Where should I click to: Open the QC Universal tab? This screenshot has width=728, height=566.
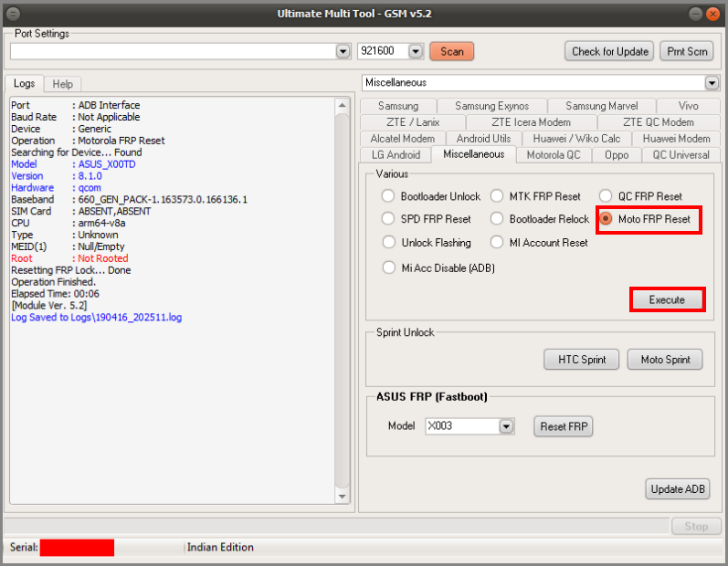pyautogui.click(x=681, y=154)
